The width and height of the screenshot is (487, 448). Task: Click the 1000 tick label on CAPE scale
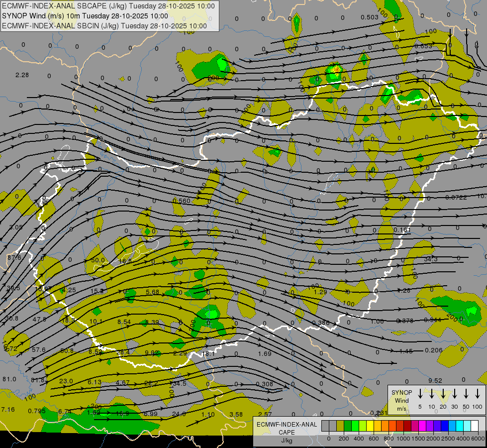(x=403, y=439)
